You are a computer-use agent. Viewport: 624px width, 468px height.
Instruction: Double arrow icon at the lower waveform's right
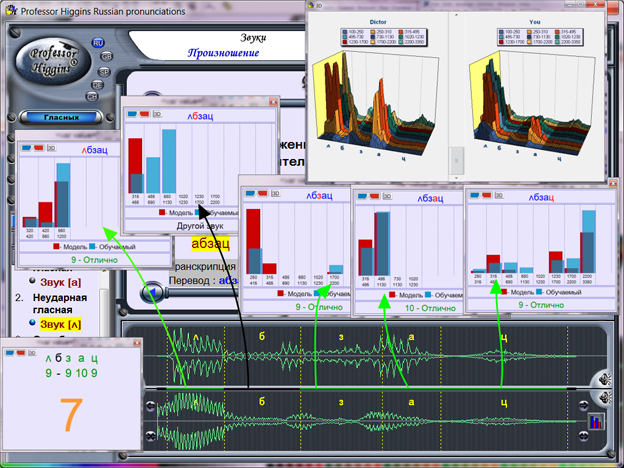coord(583,435)
